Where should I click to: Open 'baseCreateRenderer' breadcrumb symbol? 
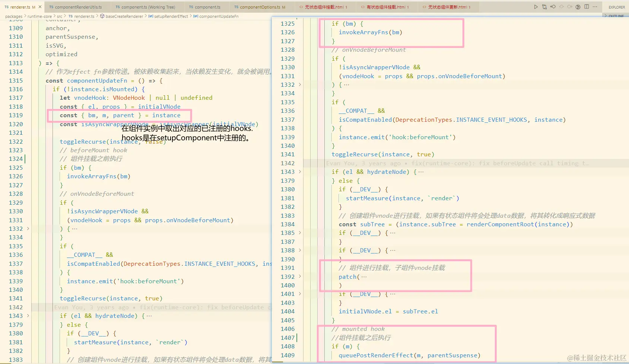pos(124,16)
